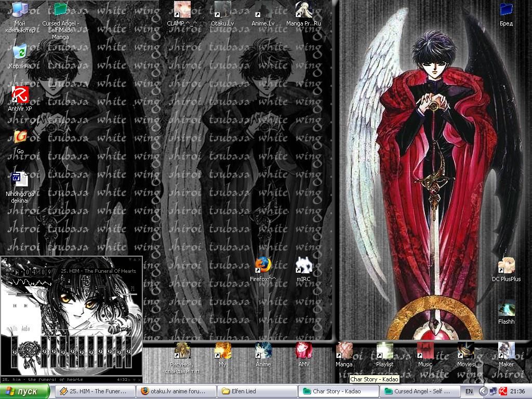Open the Рисунки, слайды и т.п shortcut
The width and height of the screenshot is (532, 399).
tap(182, 357)
